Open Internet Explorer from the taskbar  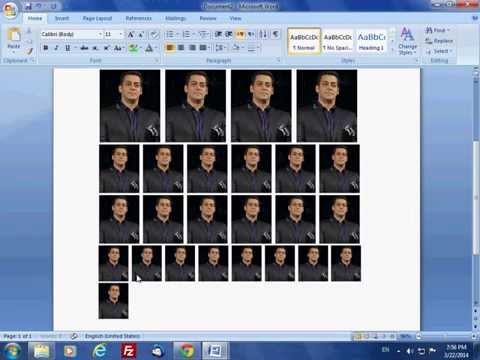coord(99,351)
